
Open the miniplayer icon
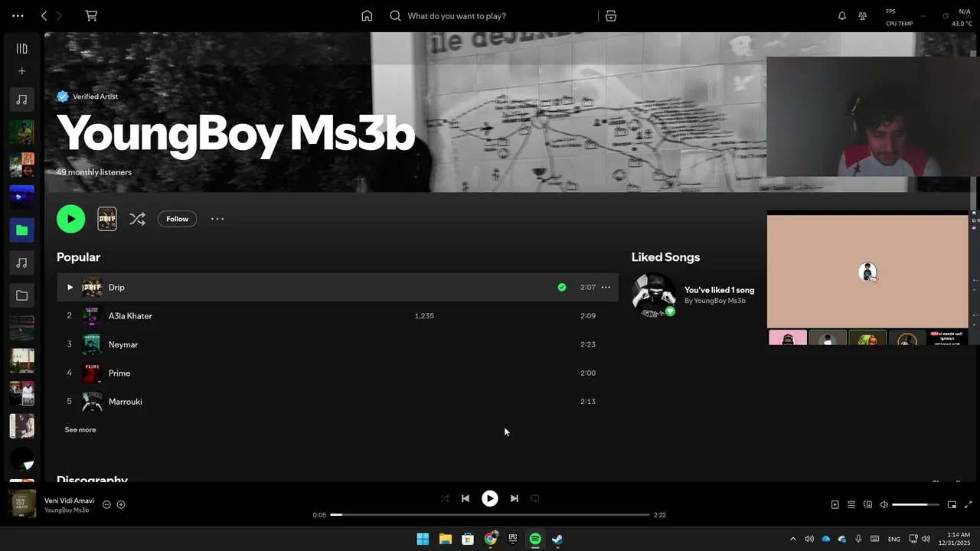click(952, 504)
